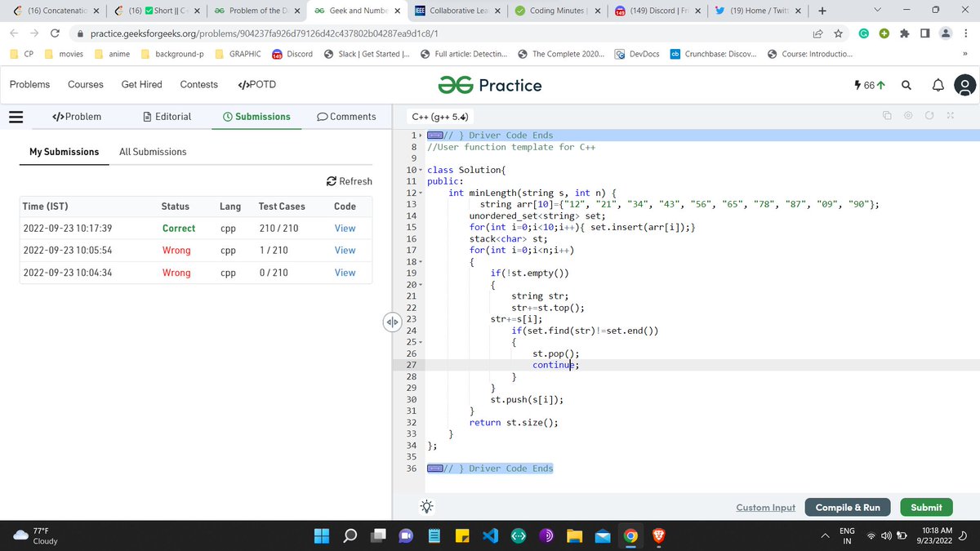The image size is (980, 551).
Task: Select the My Submissions tab
Action: click(64, 152)
